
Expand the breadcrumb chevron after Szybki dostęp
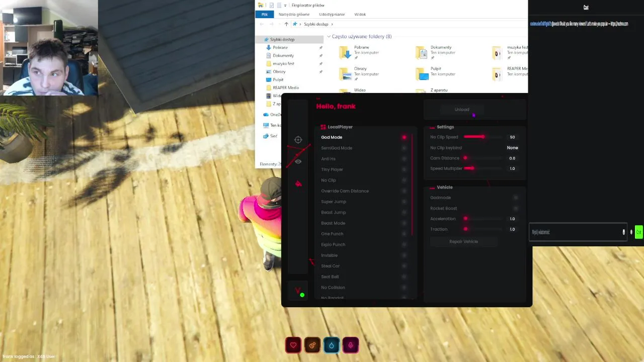332,24
